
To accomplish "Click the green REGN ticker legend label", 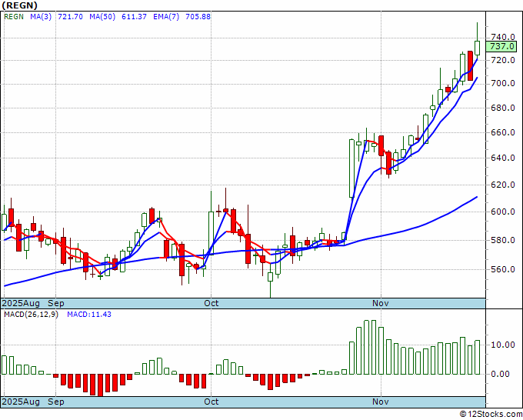I will click(14, 17).
